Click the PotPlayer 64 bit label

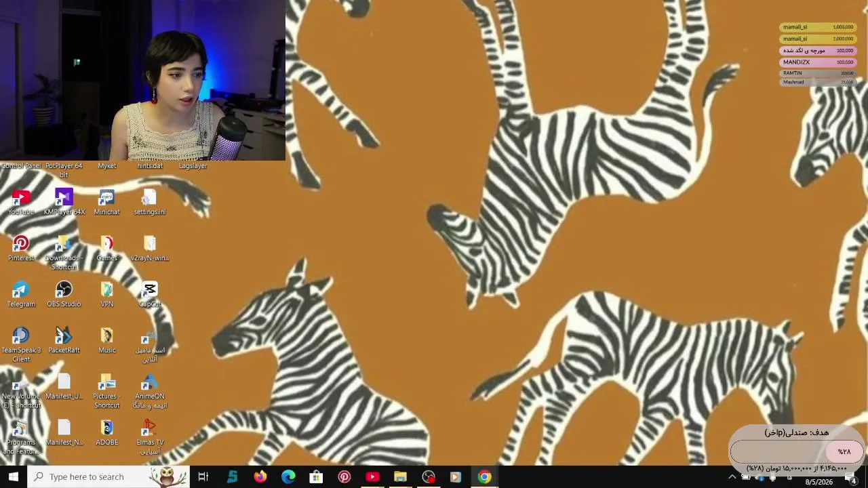pos(64,170)
